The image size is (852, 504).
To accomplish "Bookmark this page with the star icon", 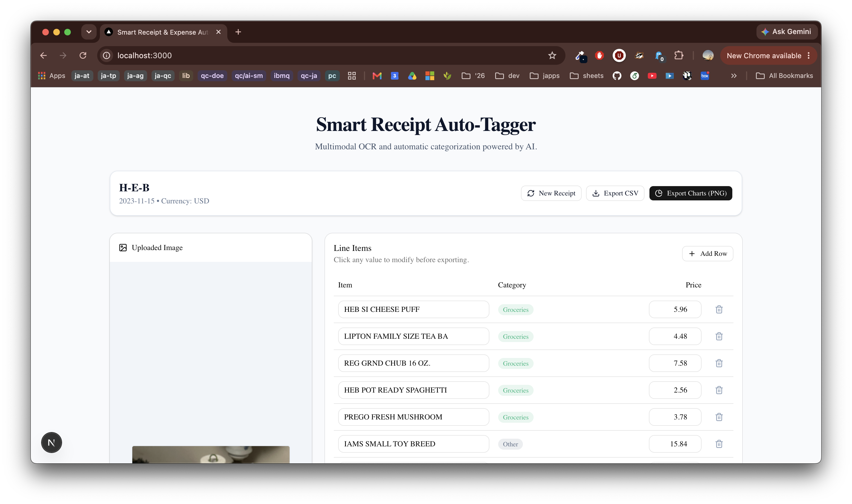I will [x=552, y=55].
